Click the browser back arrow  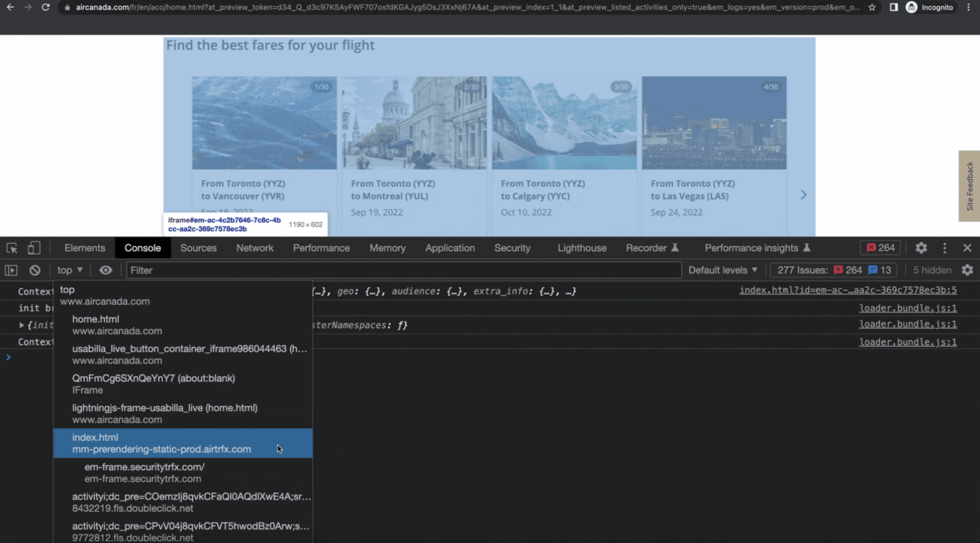coord(10,7)
